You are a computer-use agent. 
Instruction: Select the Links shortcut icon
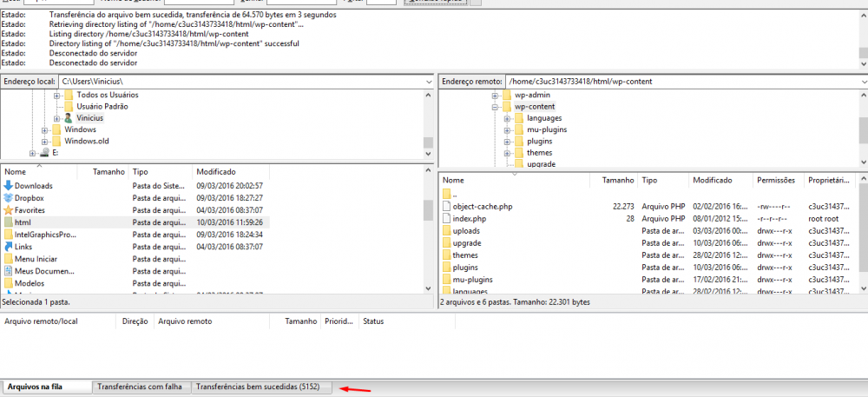pyautogui.click(x=9, y=247)
